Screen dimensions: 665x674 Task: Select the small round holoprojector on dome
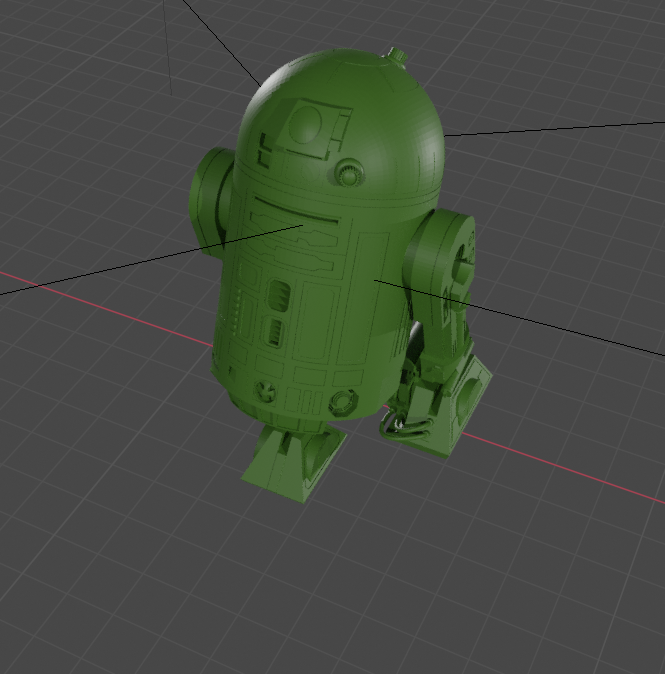[x=349, y=172]
